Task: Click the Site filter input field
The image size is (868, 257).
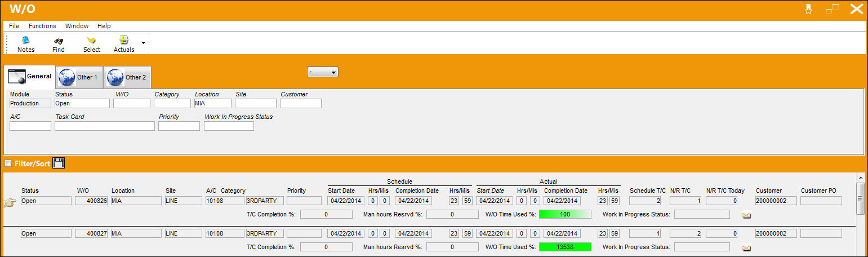Action: click(256, 104)
